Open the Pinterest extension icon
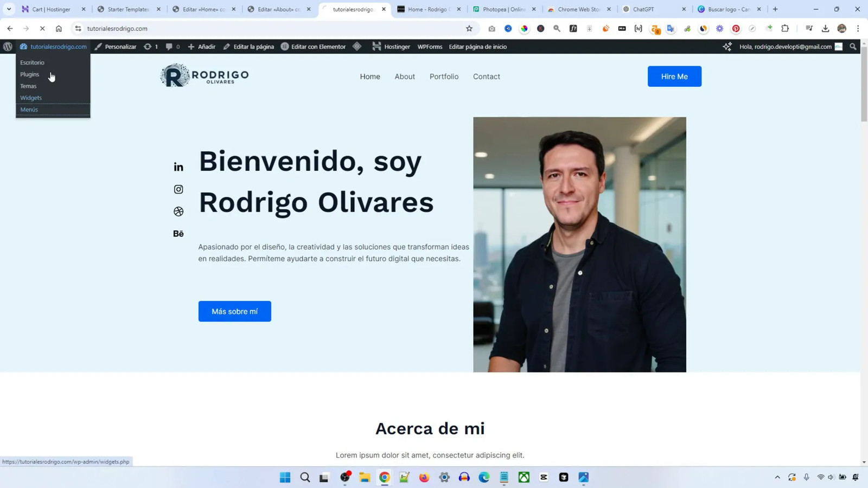The width and height of the screenshot is (868, 488). pos(736,29)
